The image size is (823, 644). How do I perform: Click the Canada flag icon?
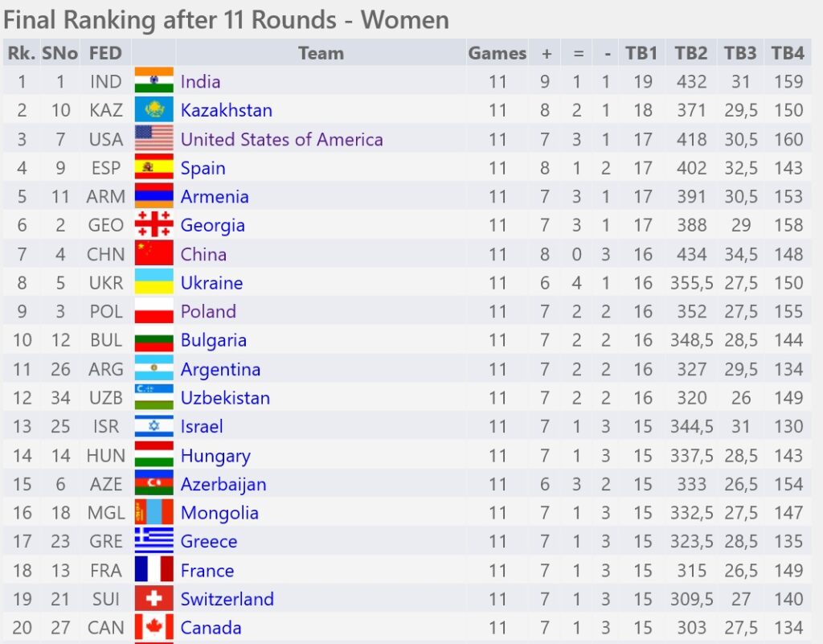154,627
